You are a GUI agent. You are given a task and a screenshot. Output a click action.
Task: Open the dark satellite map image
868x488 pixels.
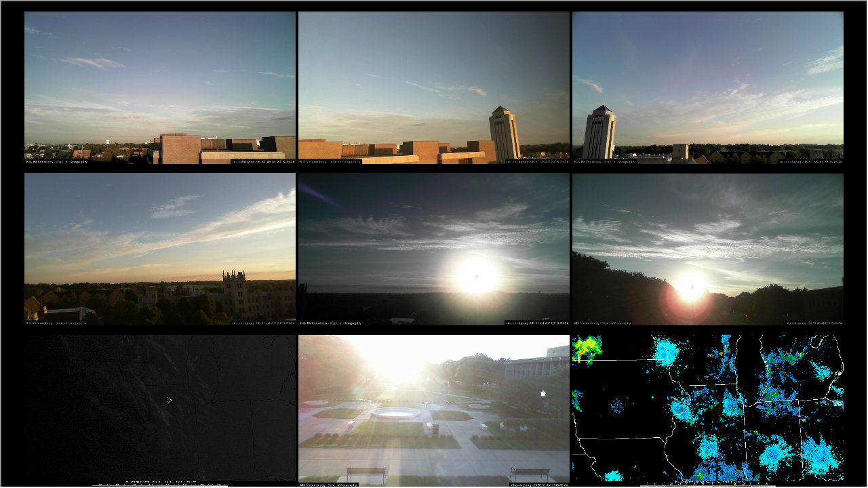[x=160, y=411]
